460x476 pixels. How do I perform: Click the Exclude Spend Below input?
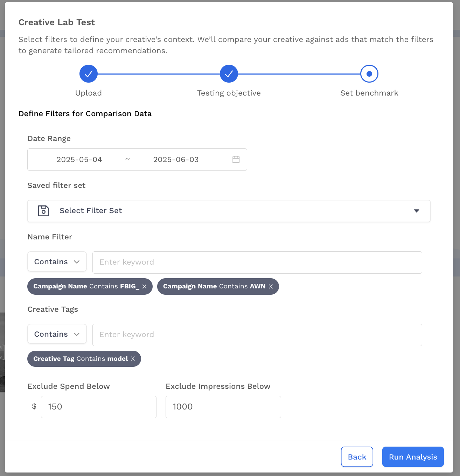coord(98,407)
